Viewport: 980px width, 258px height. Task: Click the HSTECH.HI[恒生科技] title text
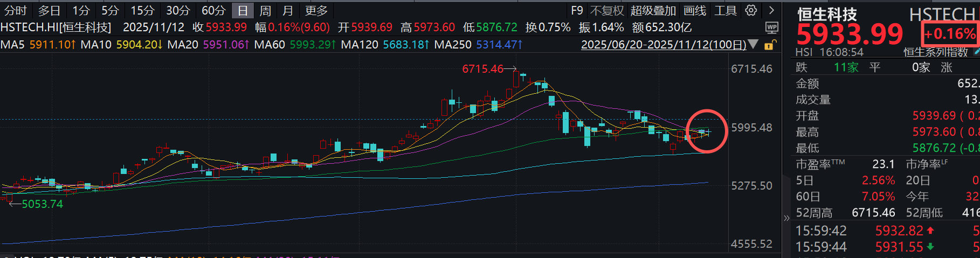tap(56, 27)
